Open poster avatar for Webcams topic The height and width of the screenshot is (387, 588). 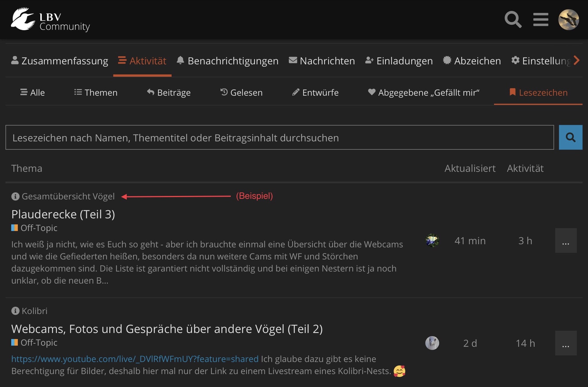click(432, 343)
